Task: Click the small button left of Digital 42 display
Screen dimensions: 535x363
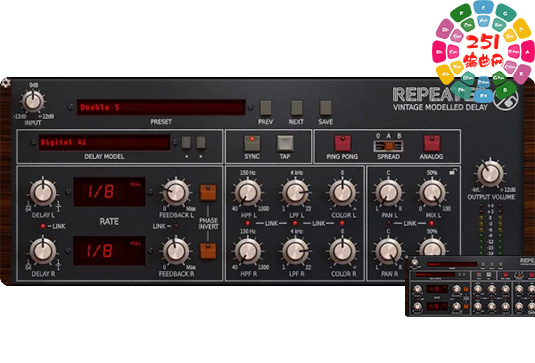Action: pyautogui.click(x=33, y=142)
